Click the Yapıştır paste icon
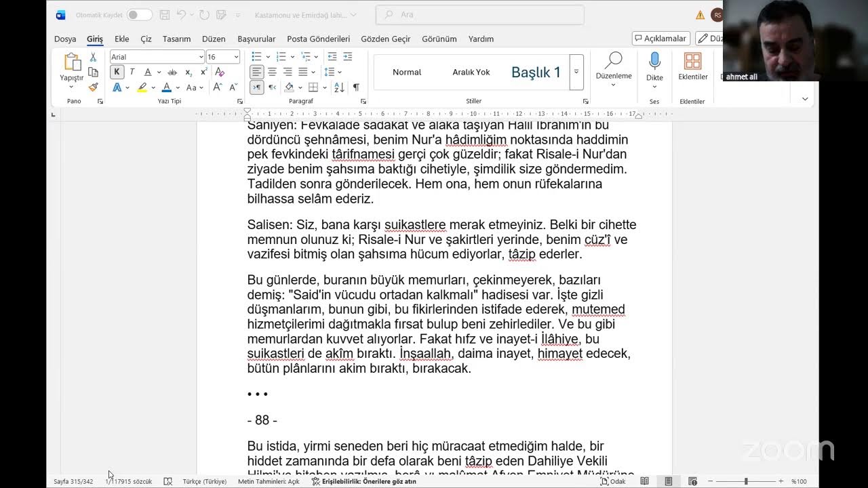This screenshot has width=868, height=488. [x=72, y=62]
